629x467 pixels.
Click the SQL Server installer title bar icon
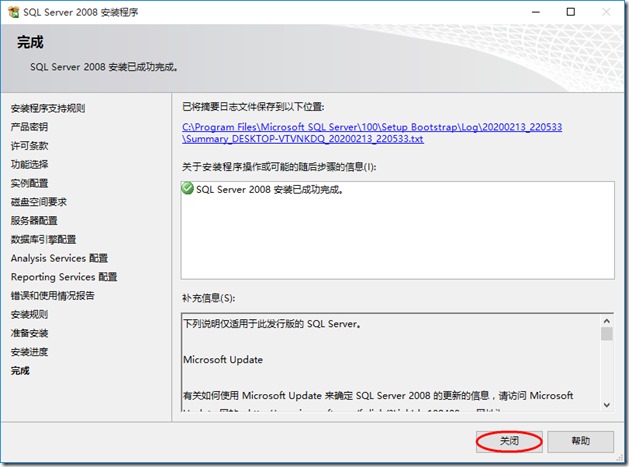(14, 12)
